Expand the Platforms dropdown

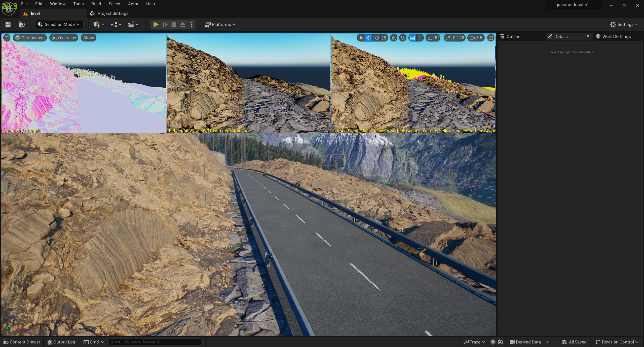coord(220,24)
